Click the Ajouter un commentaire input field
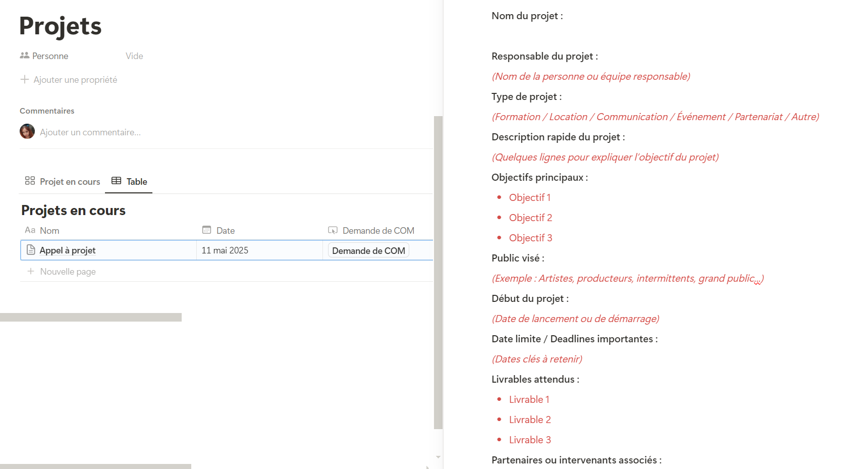The height and width of the screenshot is (469, 868). point(90,132)
